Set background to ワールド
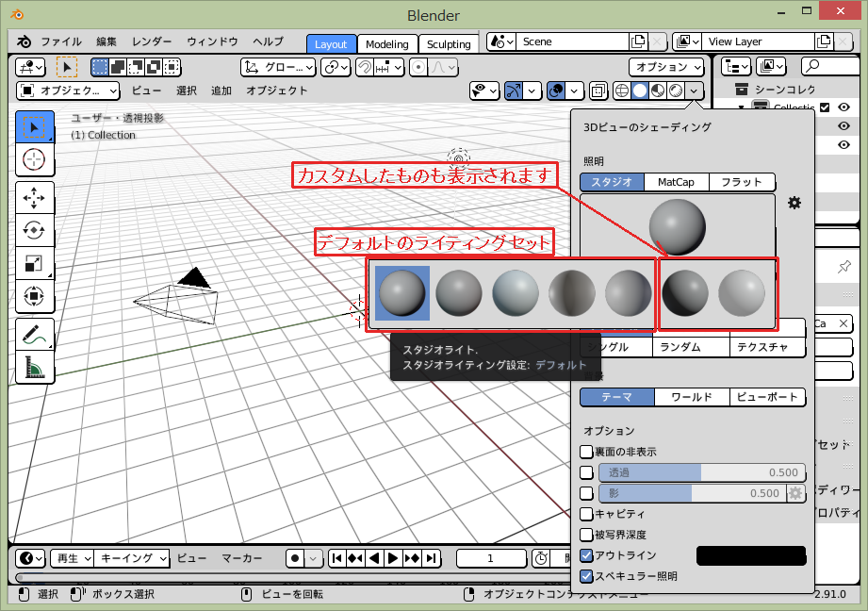This screenshot has width=868, height=611. click(692, 397)
